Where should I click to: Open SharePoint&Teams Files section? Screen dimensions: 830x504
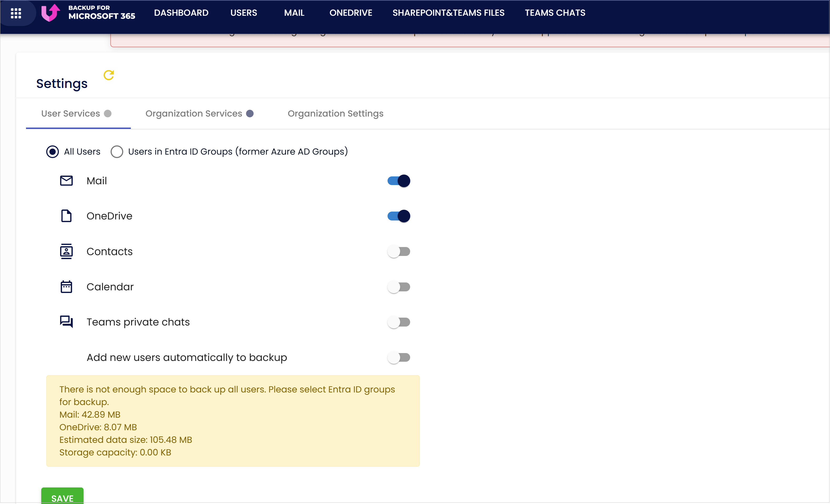point(448,13)
